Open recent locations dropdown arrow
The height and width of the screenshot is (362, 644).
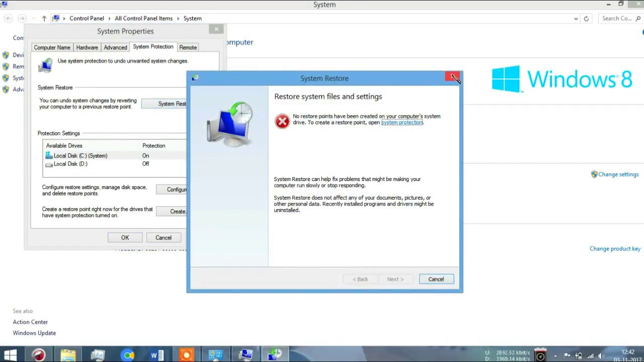coord(33,19)
